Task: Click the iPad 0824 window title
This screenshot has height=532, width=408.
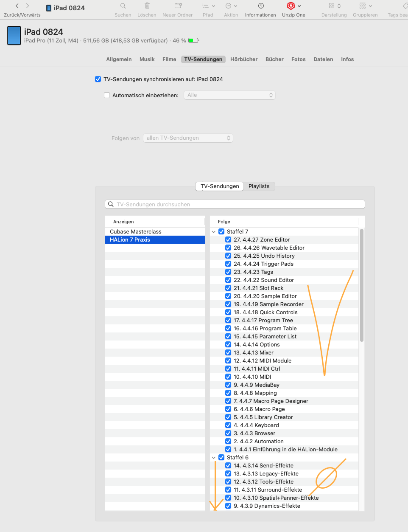Action: (69, 8)
